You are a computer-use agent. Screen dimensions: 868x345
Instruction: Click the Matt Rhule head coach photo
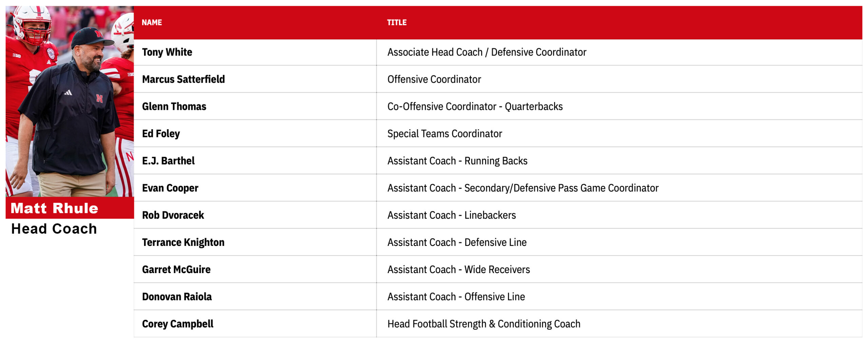70,101
